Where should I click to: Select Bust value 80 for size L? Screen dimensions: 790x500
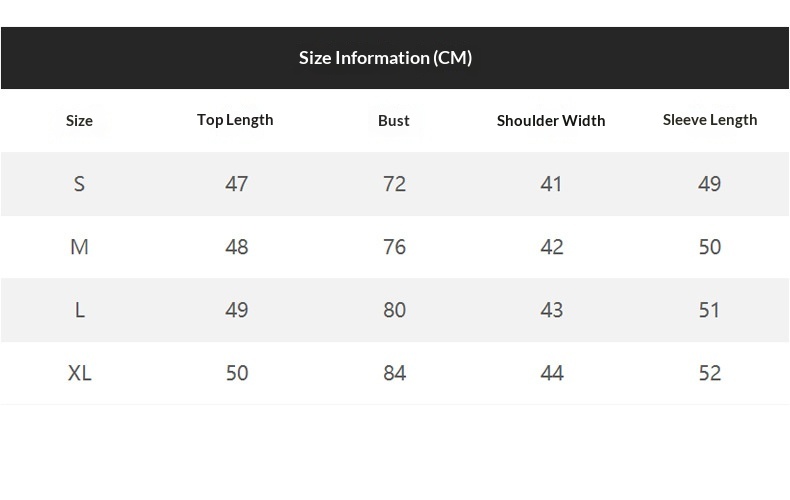(x=395, y=310)
